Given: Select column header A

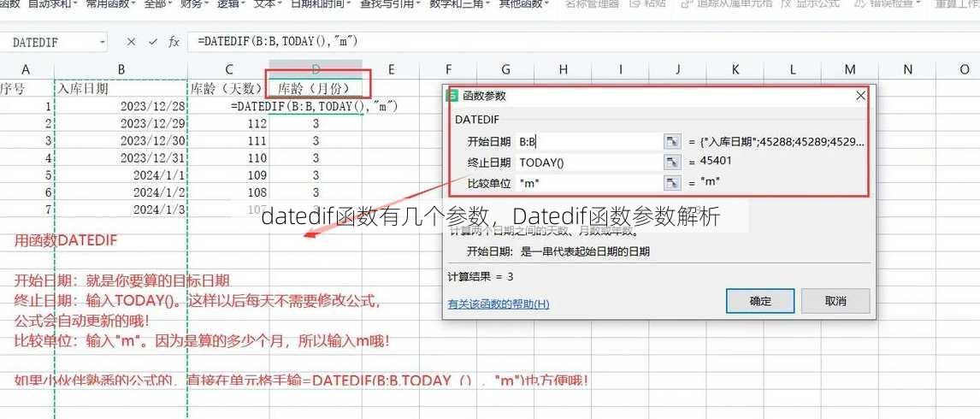Looking at the screenshot, I should [x=27, y=69].
